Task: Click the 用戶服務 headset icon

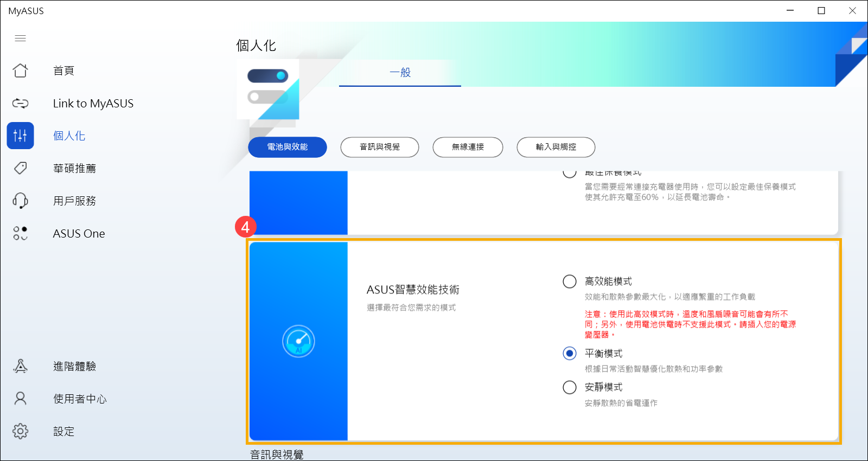Action: coord(20,201)
